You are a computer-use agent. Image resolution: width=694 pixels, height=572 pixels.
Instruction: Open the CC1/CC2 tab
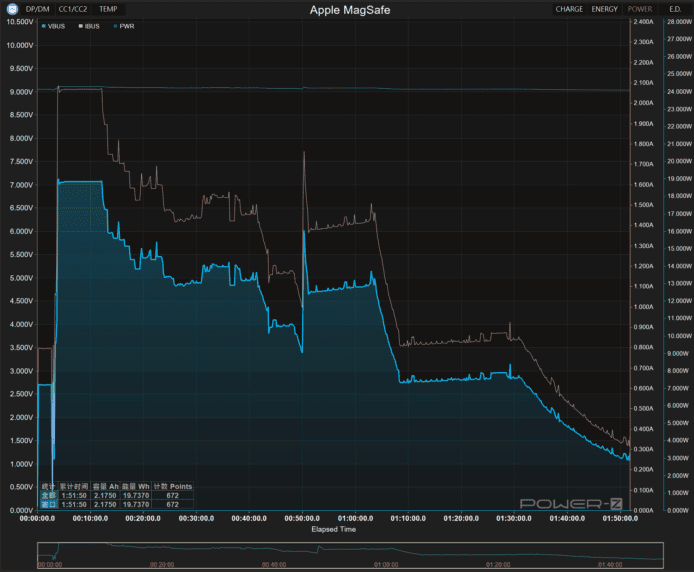click(x=73, y=9)
